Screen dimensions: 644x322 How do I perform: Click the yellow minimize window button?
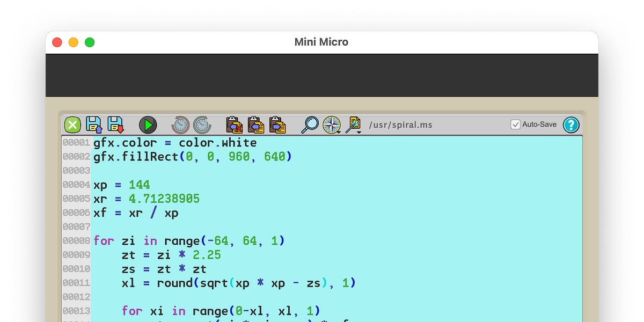tap(74, 42)
